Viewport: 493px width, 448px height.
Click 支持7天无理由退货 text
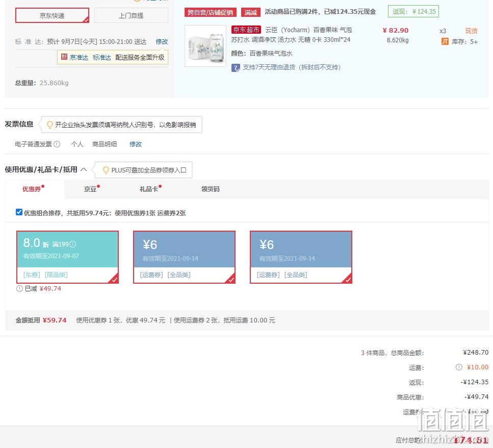coord(292,67)
